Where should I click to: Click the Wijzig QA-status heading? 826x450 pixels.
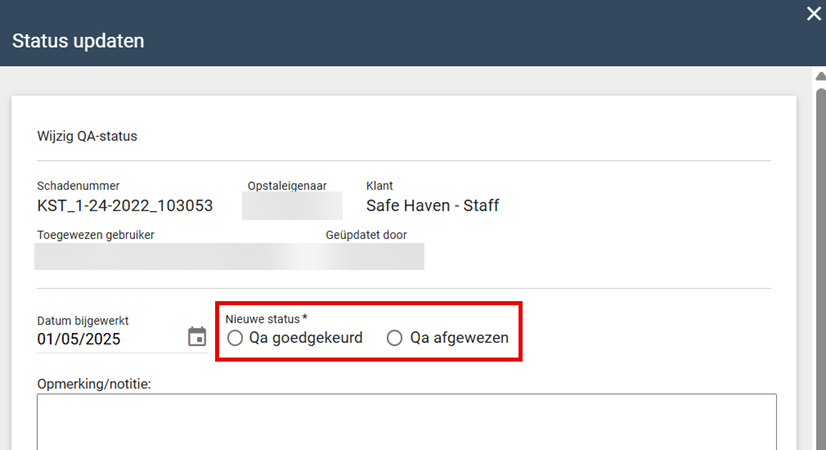click(87, 136)
